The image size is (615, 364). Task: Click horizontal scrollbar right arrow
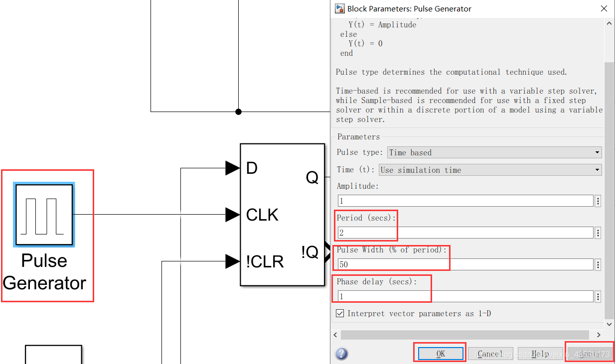point(599,335)
